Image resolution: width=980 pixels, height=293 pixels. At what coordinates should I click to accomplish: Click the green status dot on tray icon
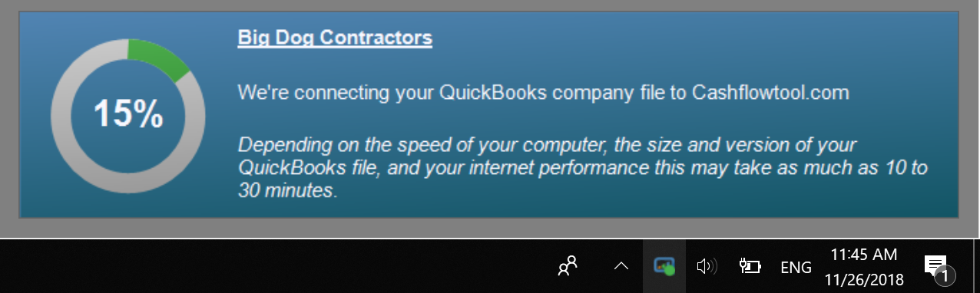point(670,270)
